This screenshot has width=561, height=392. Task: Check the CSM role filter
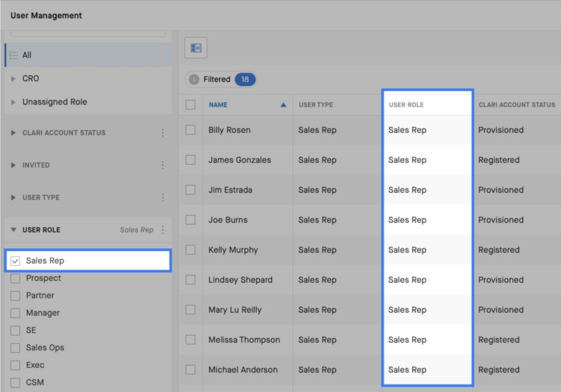15,382
